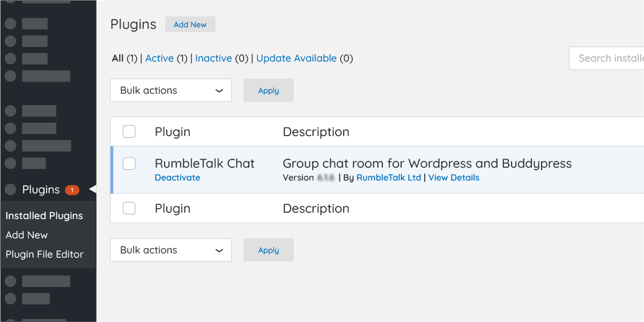Check the select-all plugins checkbox
Image resolution: width=644 pixels, height=322 pixels.
(x=129, y=131)
